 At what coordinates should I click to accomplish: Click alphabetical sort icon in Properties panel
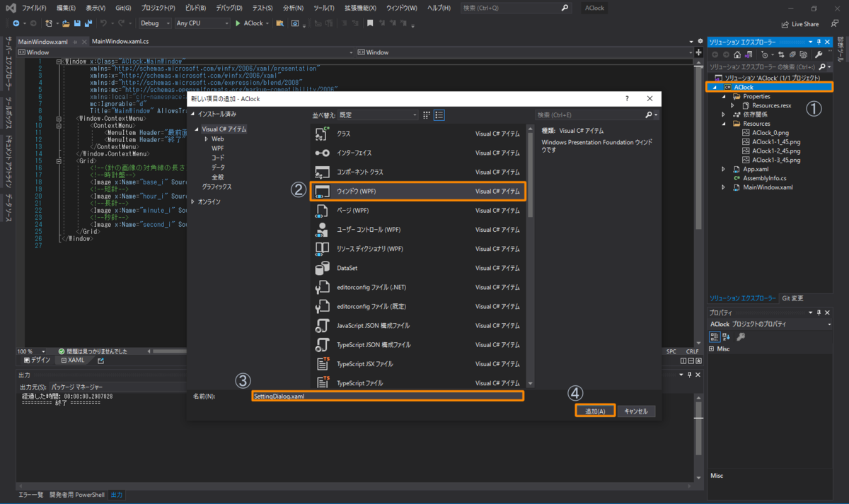click(725, 336)
